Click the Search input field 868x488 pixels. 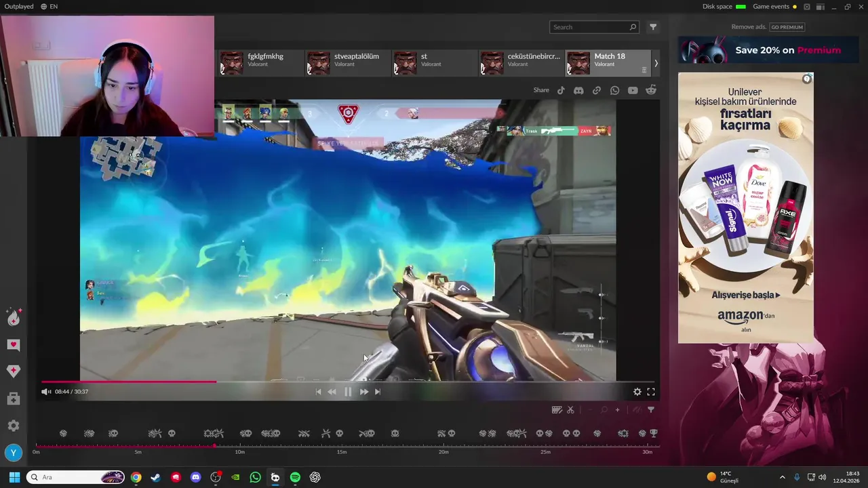[594, 27]
